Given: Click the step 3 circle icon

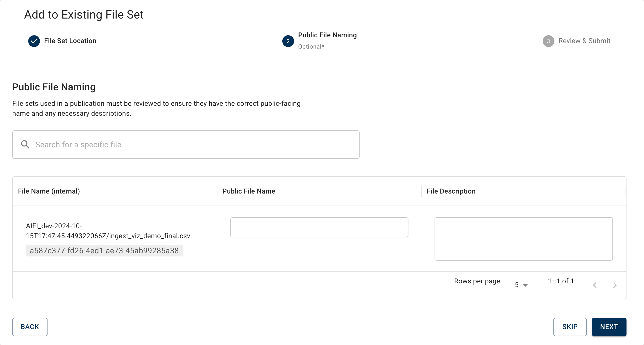Looking at the screenshot, I should (x=548, y=41).
